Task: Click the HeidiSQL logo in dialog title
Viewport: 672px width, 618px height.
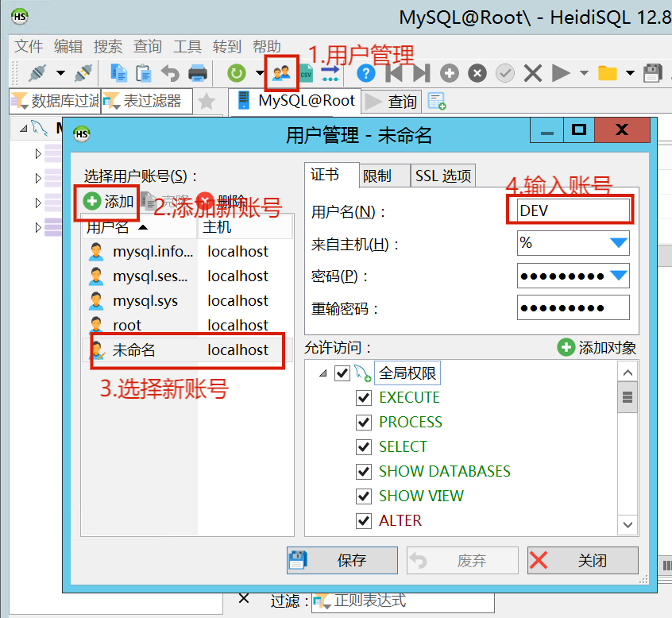Action: [x=82, y=134]
